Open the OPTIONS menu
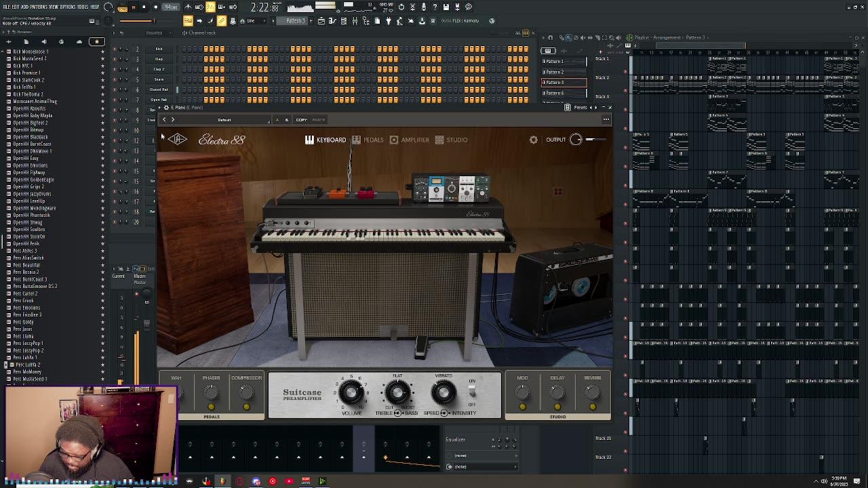 [68, 7]
